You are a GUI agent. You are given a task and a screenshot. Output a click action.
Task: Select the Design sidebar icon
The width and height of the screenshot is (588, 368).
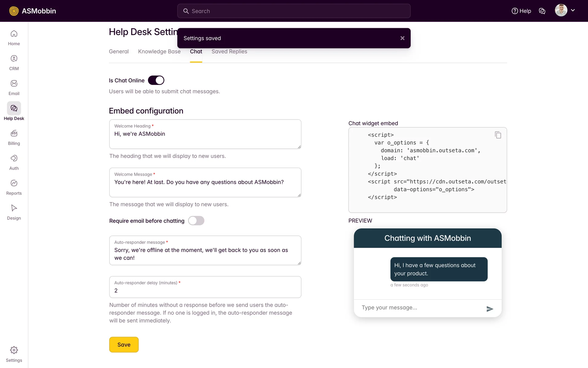point(14,208)
